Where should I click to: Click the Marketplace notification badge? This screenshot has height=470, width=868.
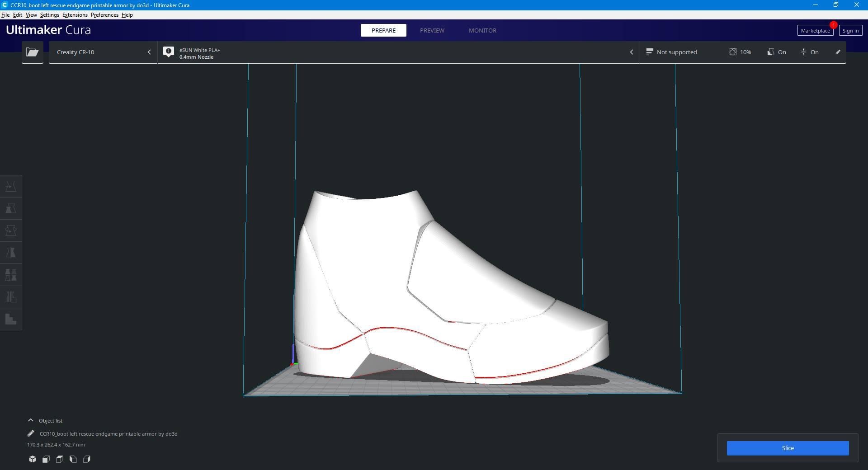pyautogui.click(x=833, y=25)
